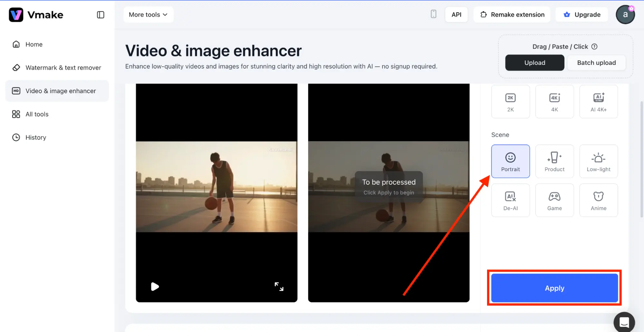
Task: Open History in the sidebar
Action: point(36,138)
